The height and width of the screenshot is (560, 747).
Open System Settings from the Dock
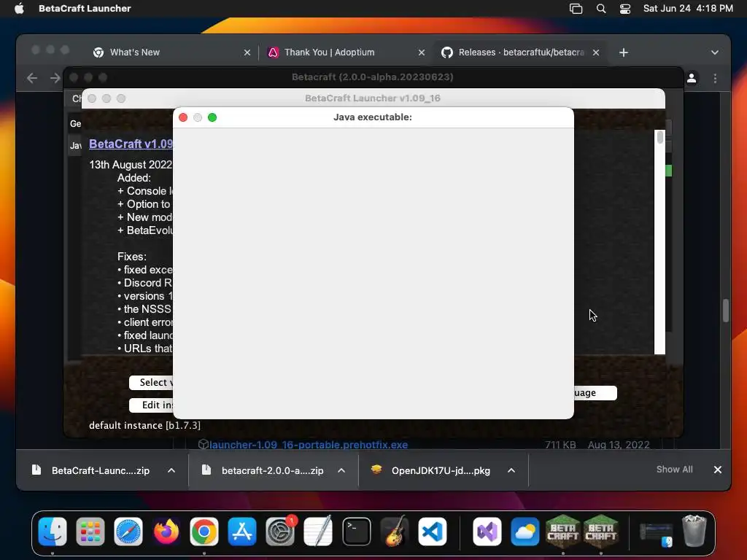click(280, 532)
